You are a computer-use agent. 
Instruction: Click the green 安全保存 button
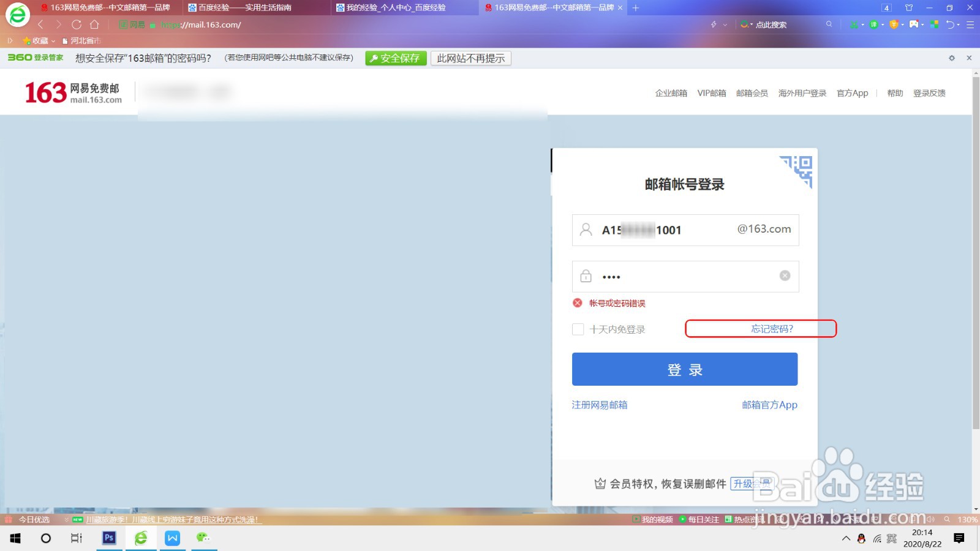396,58
